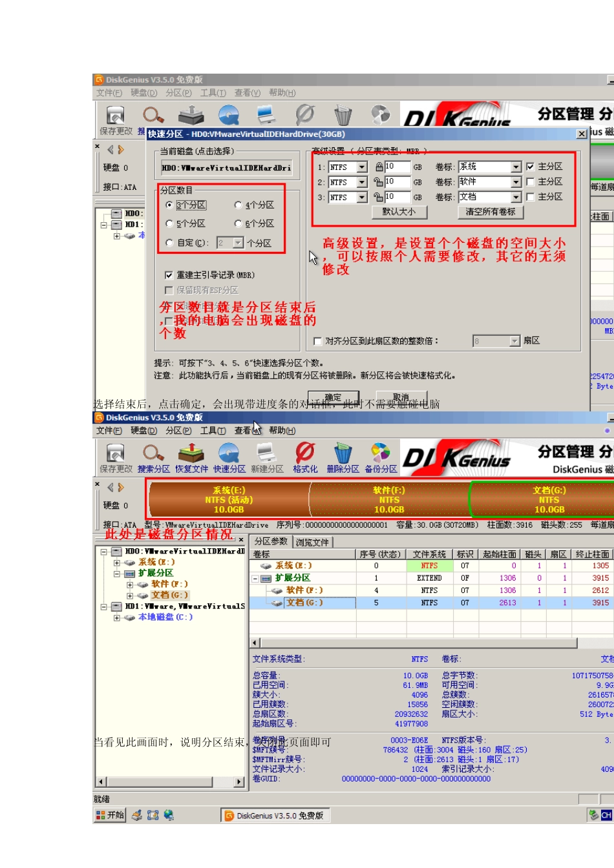Select the 4个分区 radio option
Screen dimensions: 614x868
238,205
